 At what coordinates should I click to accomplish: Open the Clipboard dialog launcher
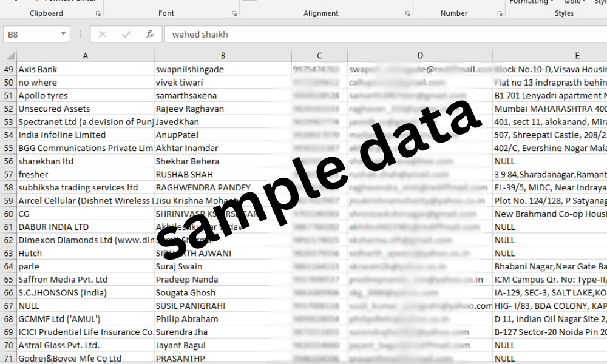point(98,13)
